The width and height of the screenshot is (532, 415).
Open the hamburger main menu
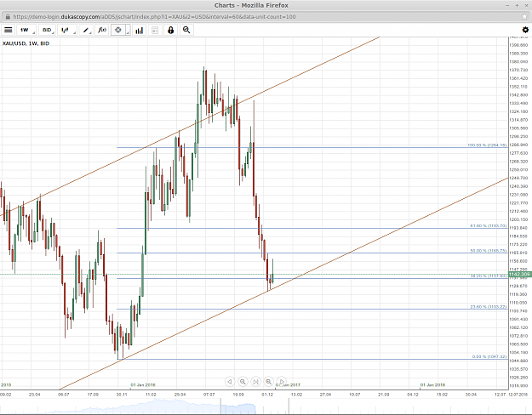tap(9, 30)
